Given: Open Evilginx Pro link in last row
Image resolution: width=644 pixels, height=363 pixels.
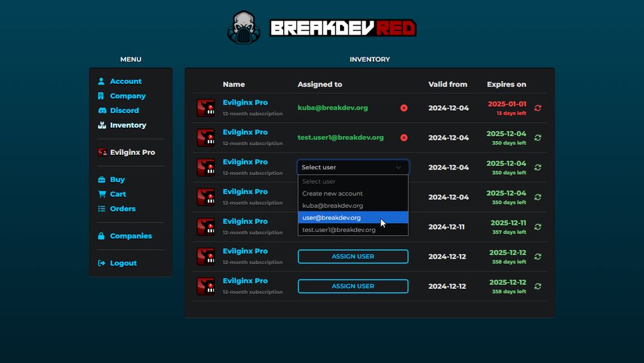Looking at the screenshot, I should point(245,280).
